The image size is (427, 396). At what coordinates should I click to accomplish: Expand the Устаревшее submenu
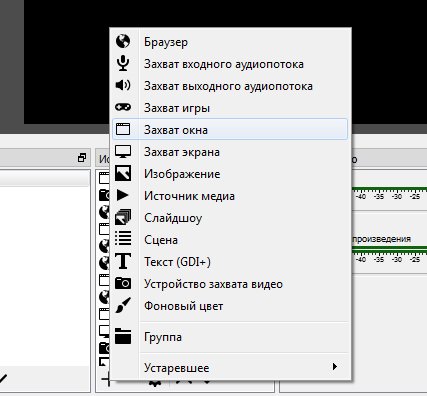click(230, 367)
